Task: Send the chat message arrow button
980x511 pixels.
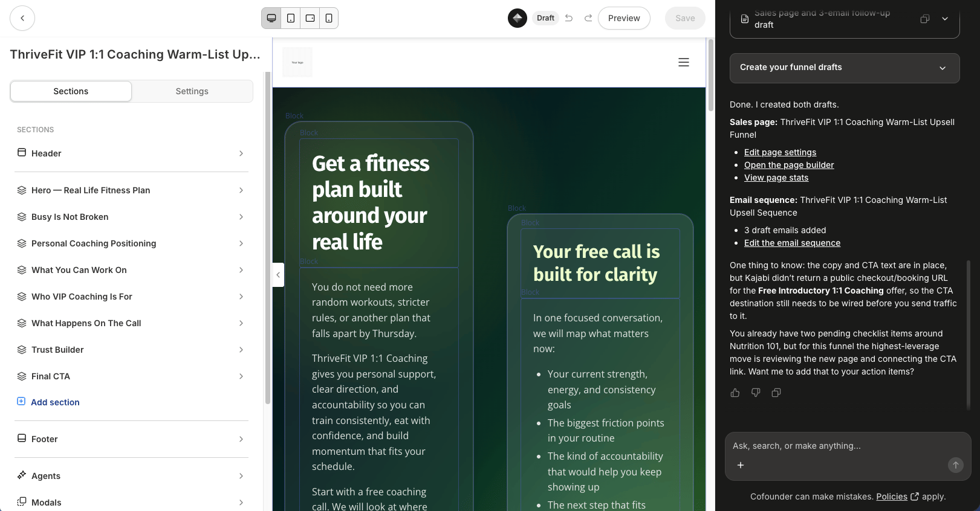Action: tap(956, 465)
